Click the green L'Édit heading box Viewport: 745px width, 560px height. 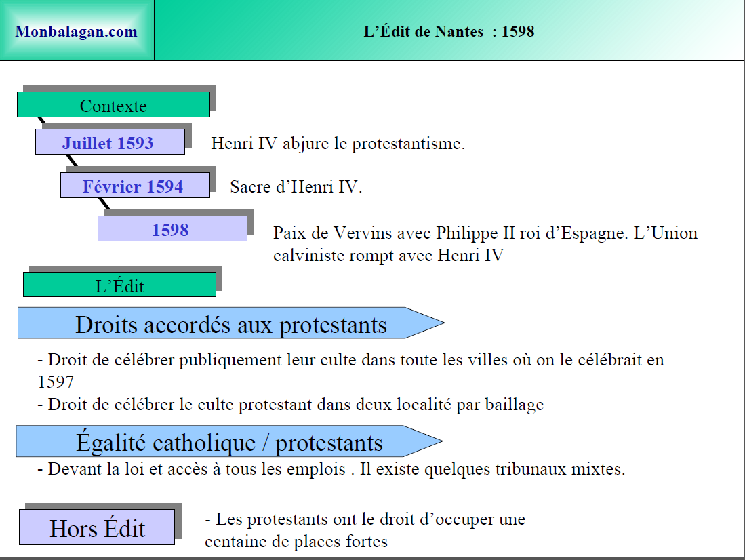[119, 285]
